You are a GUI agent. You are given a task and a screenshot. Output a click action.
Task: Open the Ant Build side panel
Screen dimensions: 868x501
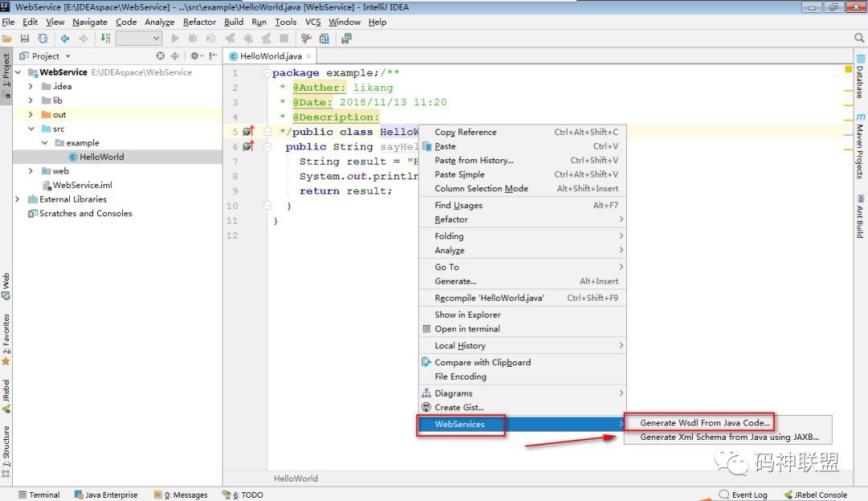pos(860,216)
